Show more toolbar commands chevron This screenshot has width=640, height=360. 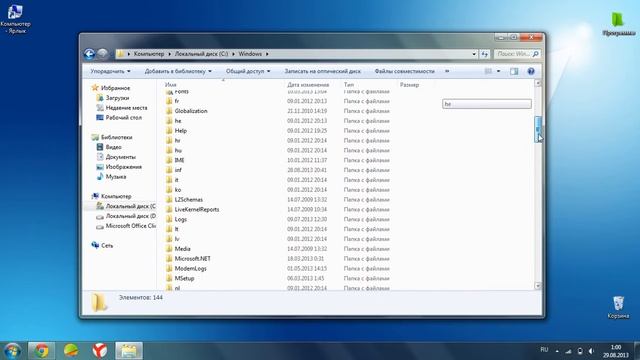coord(447,71)
